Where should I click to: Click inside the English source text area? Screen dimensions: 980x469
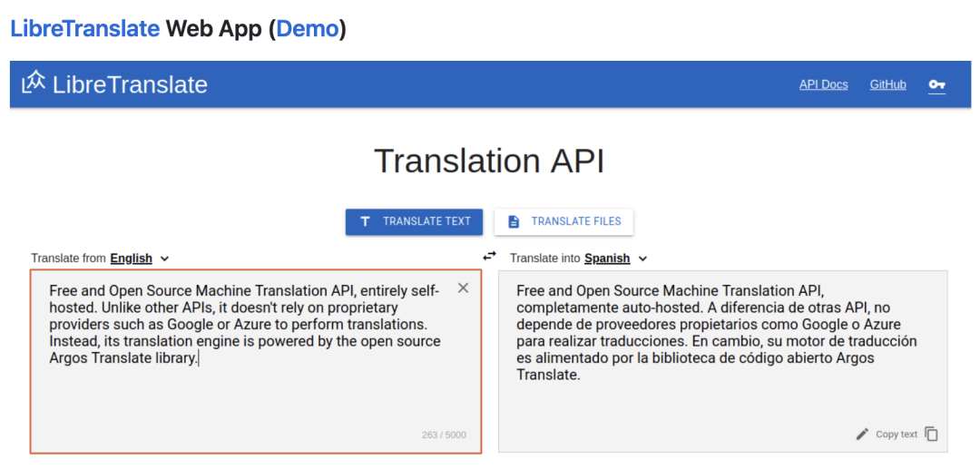tap(256, 361)
